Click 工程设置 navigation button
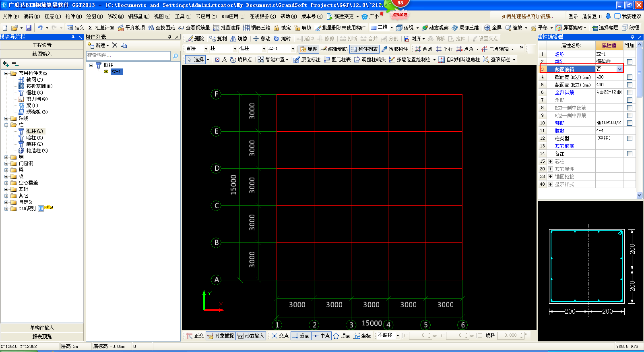The width and height of the screenshot is (644, 352). pos(42,45)
